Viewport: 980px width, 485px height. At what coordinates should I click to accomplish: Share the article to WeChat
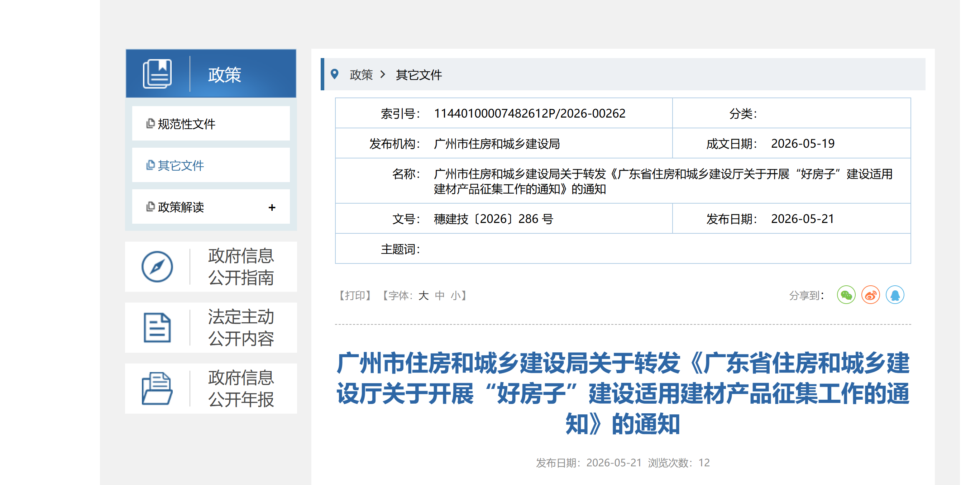coord(846,295)
